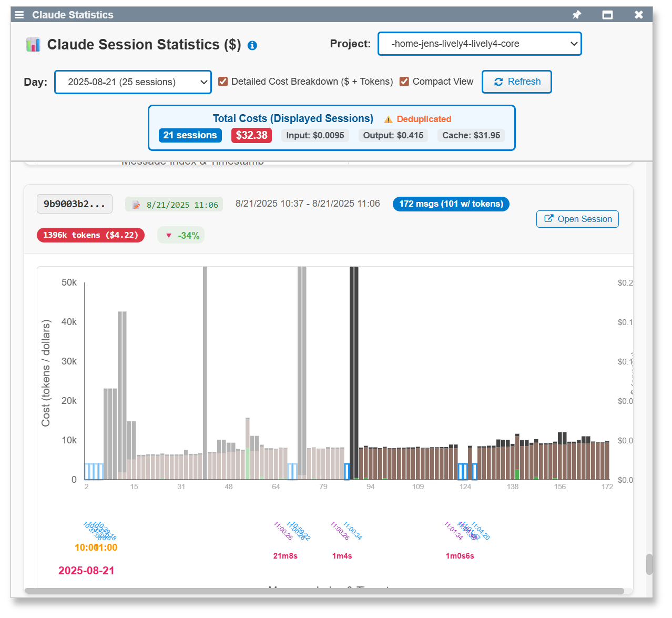Click the pin window icon

point(577,15)
